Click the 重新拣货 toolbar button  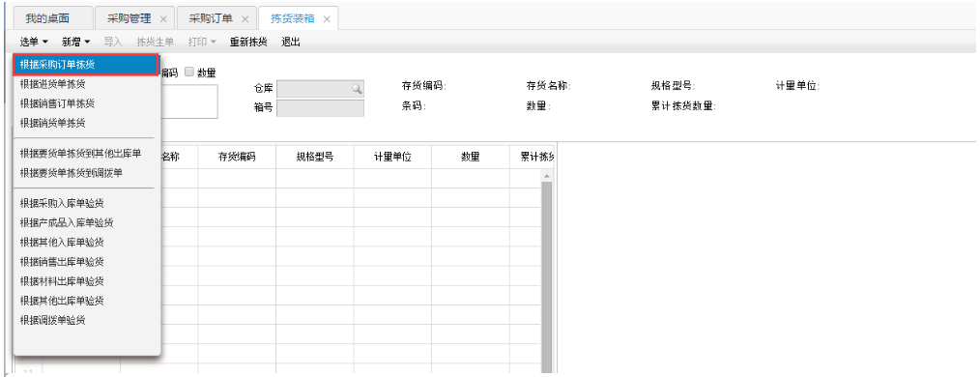[248, 42]
